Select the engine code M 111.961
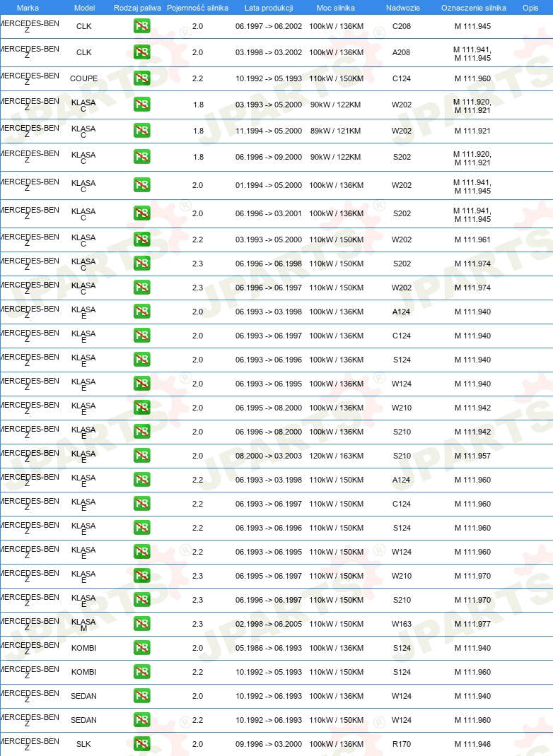553x756 pixels. coord(473,240)
